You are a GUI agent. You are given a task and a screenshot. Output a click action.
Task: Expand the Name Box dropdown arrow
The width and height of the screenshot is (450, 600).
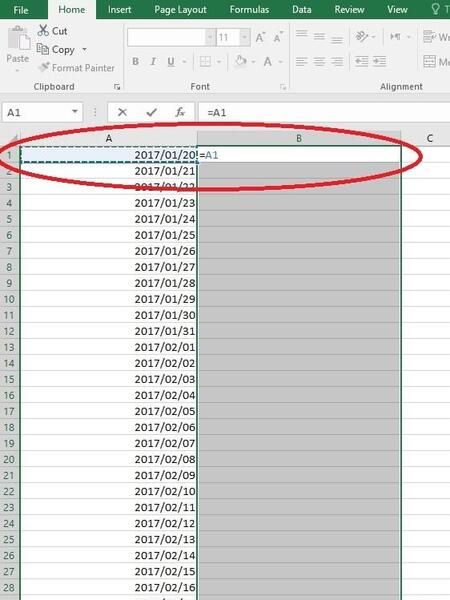75,112
